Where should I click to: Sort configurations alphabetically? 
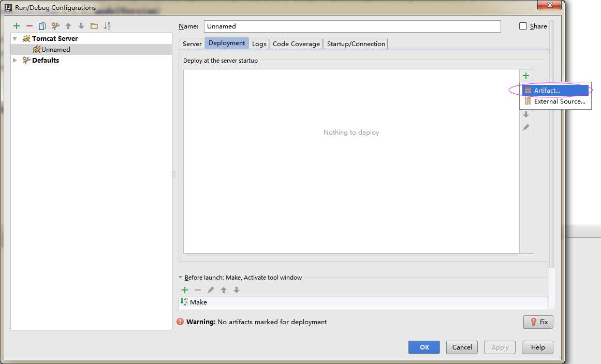pos(107,26)
